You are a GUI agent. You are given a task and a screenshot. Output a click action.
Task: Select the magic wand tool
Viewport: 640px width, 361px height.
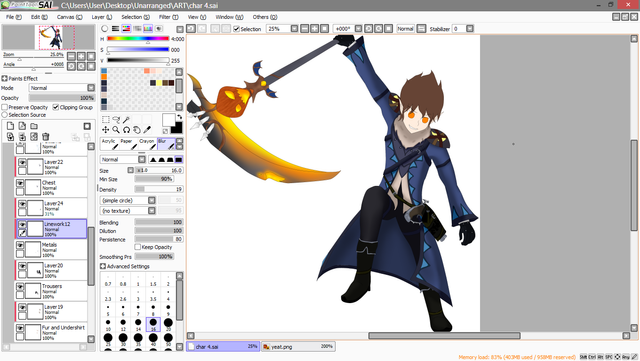tap(127, 119)
